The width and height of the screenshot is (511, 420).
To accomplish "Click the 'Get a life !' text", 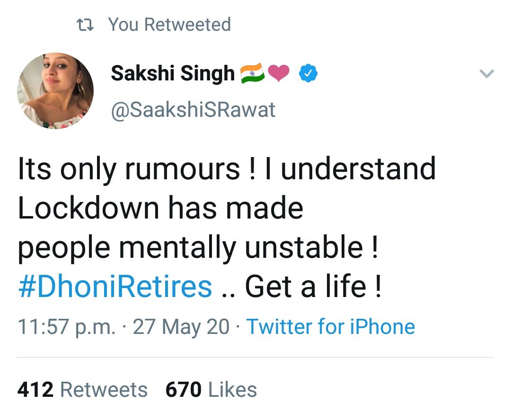I will point(313,287).
